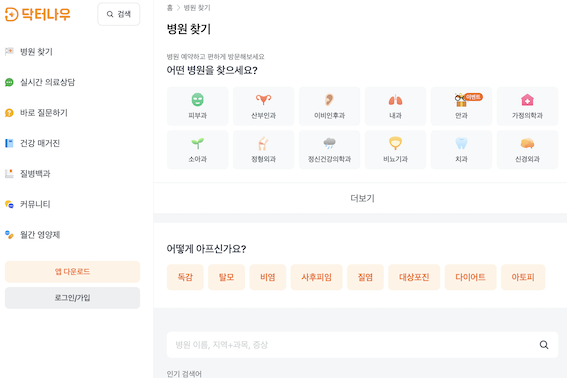Click the 닥터나우 logo
Viewport: 567px width, 378px height.
tap(38, 14)
